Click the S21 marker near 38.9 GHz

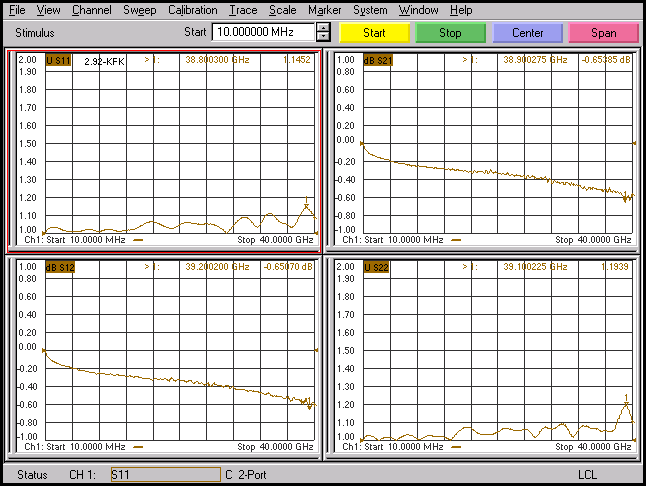click(x=626, y=198)
